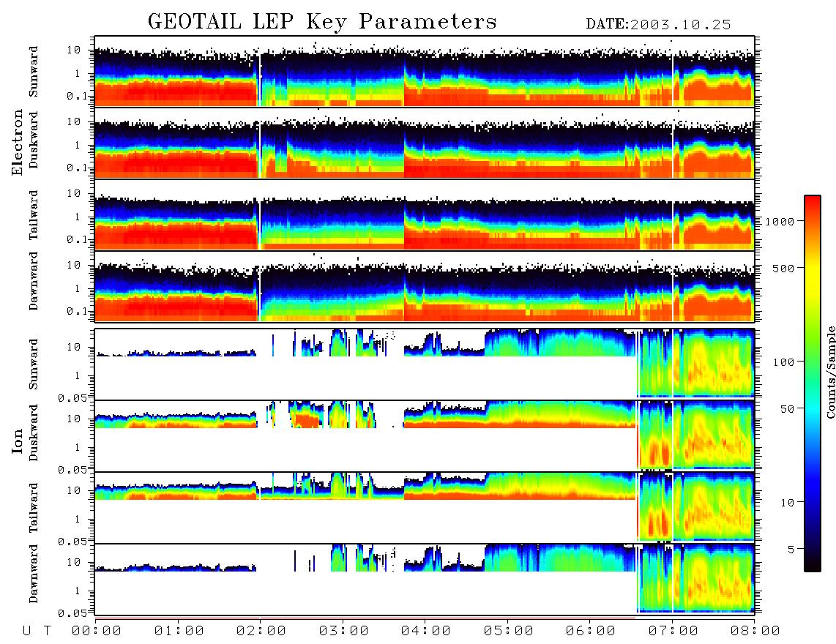Select the U T axis label
Screen dimensions: 836x644
[37, 631]
